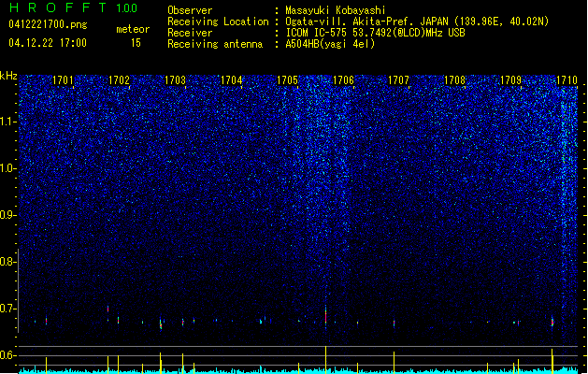Click the Receiving antenna label
Image resolution: width=588 pixels, height=374 pixels.
tap(215, 44)
